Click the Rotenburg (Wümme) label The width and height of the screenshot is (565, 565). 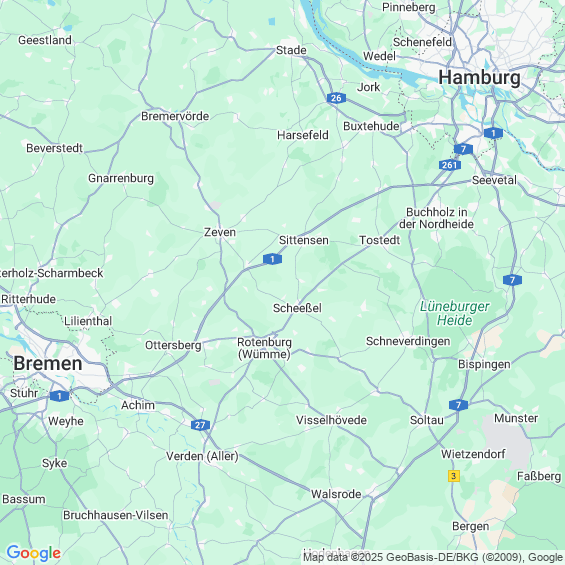point(264,348)
